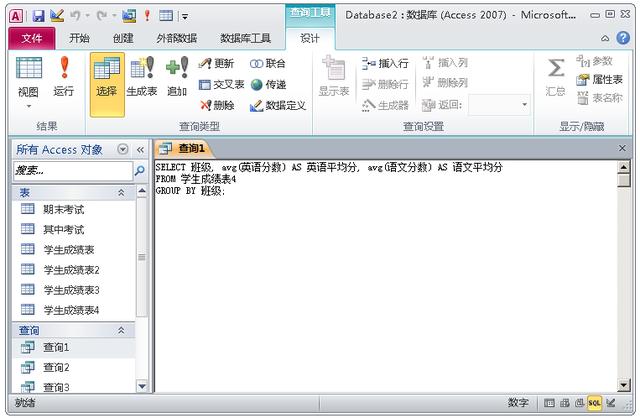Open the quick access toolbar customize dropdown

click(x=185, y=16)
